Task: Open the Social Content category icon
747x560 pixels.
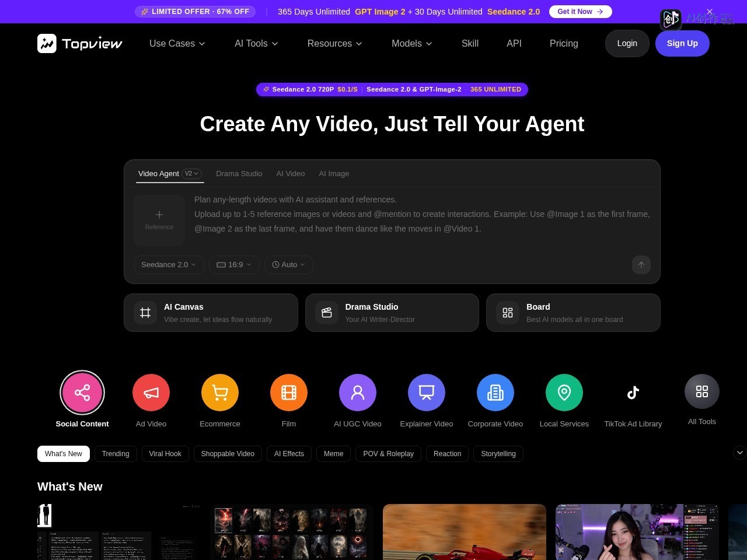Action: (82, 393)
